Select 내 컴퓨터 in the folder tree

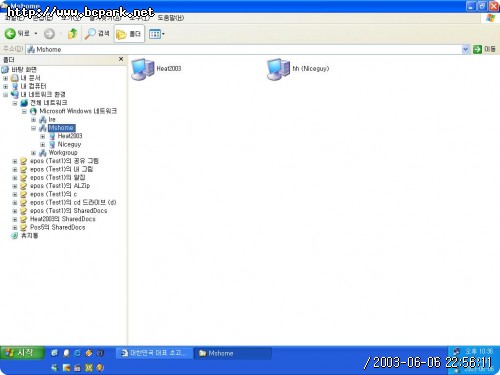33,86
